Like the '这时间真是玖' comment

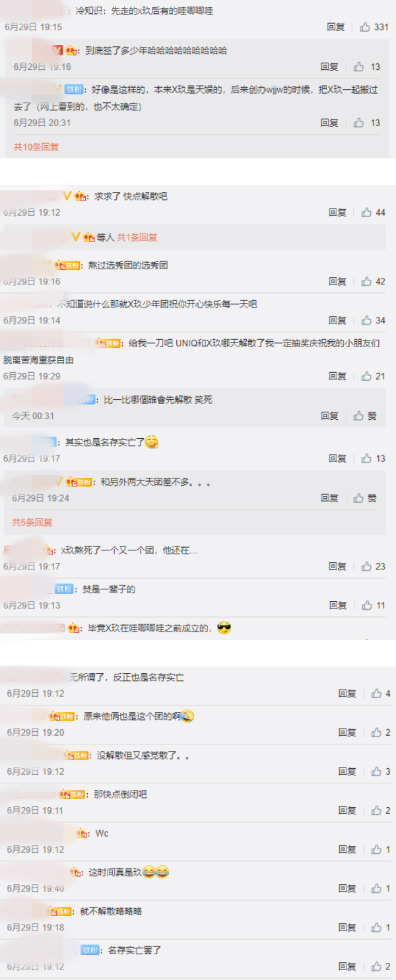[x=381, y=888]
